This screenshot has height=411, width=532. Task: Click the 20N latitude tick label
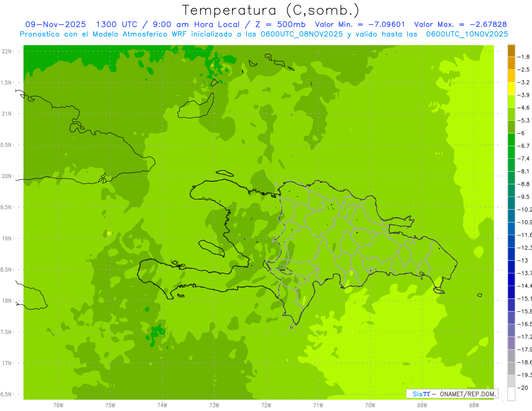point(8,176)
